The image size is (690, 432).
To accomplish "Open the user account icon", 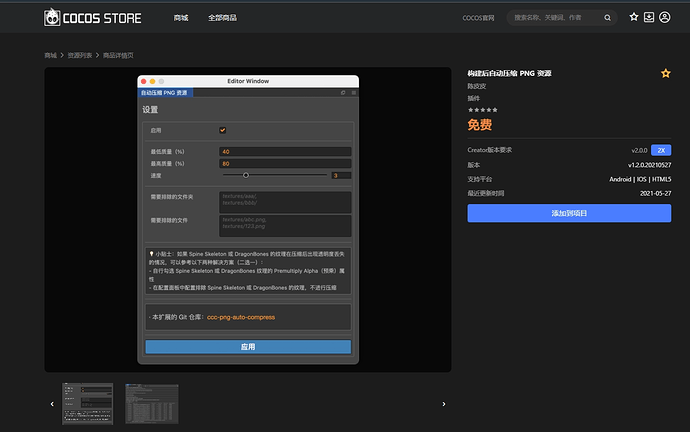I will [x=664, y=17].
